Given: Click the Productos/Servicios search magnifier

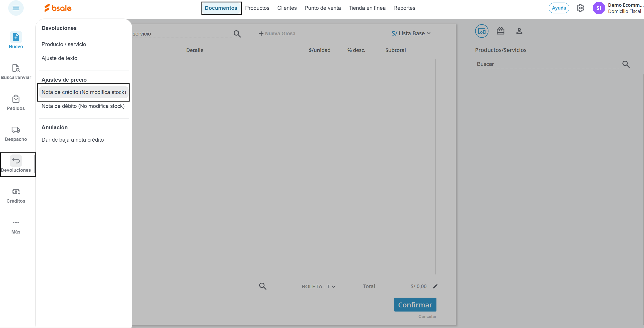Looking at the screenshot, I should click(x=626, y=64).
